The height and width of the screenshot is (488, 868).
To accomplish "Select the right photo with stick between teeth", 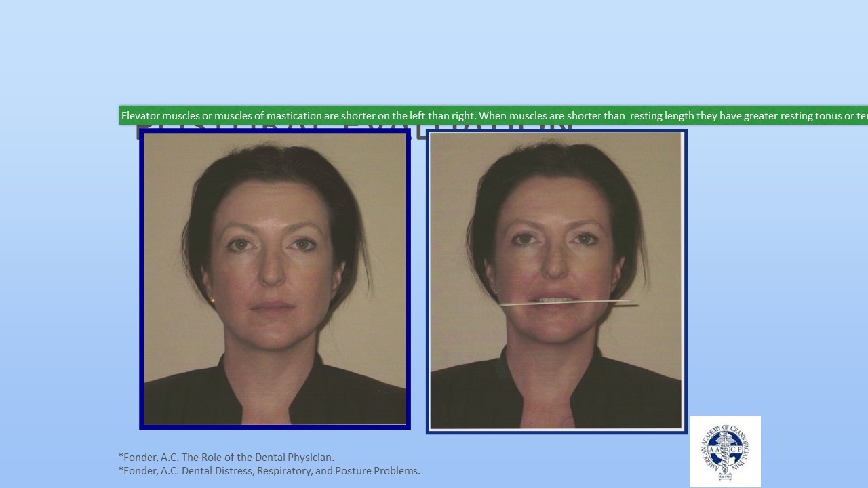I will click(x=556, y=281).
